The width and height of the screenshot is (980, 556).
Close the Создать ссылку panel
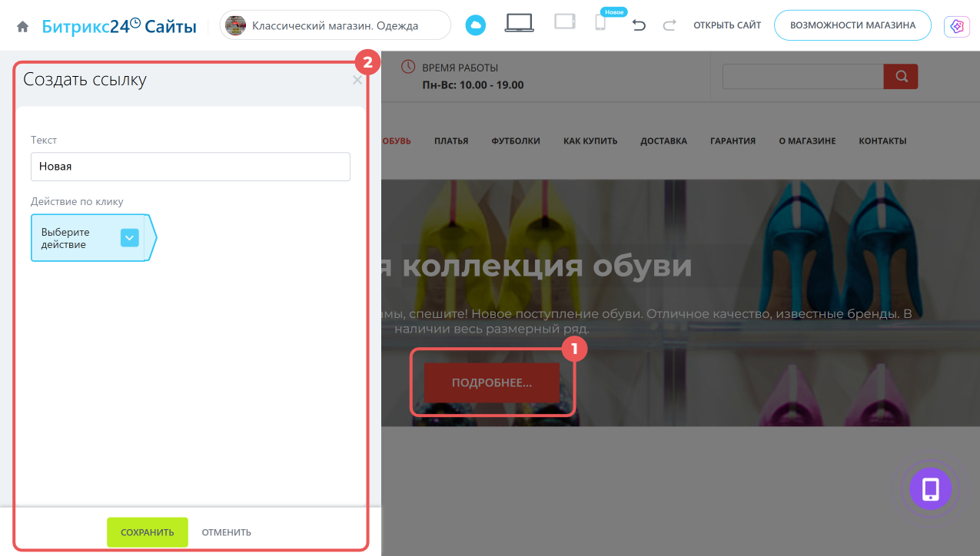pos(357,80)
